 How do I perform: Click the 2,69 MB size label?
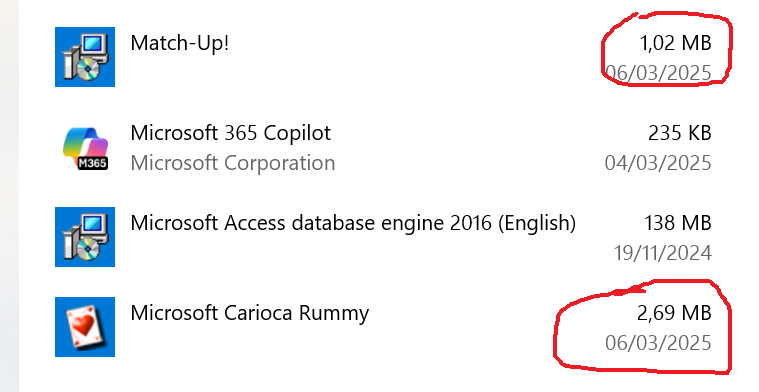pos(674,313)
